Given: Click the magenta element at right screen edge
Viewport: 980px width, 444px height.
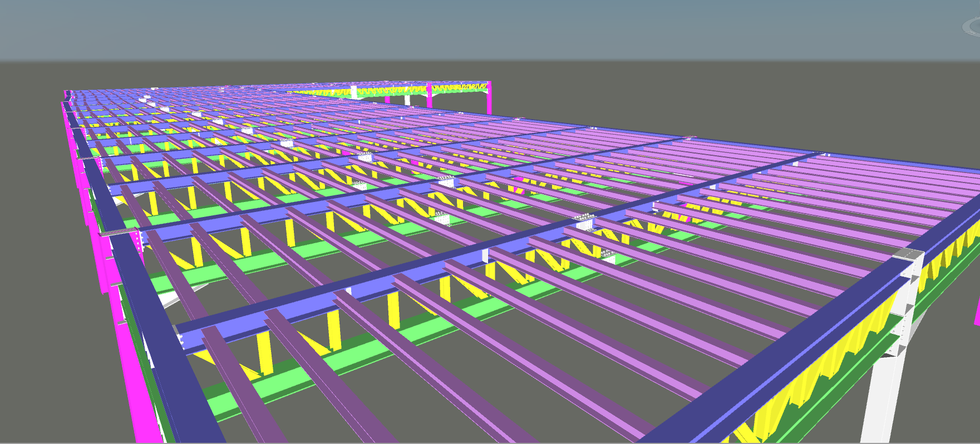Looking at the screenshot, I should point(977,312).
